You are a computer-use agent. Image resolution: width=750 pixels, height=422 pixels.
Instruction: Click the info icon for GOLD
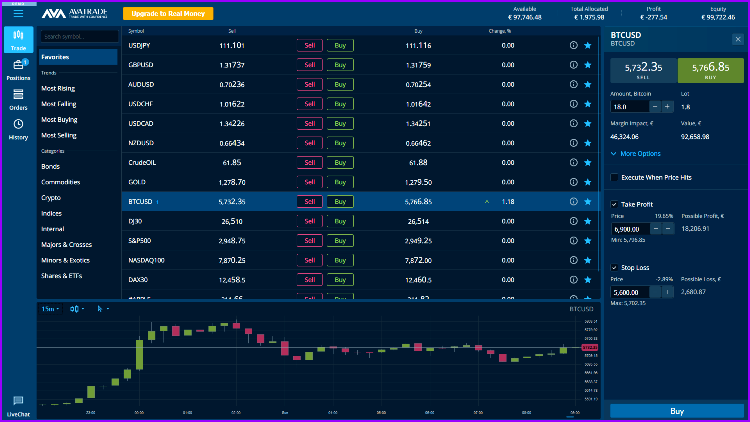pos(574,182)
